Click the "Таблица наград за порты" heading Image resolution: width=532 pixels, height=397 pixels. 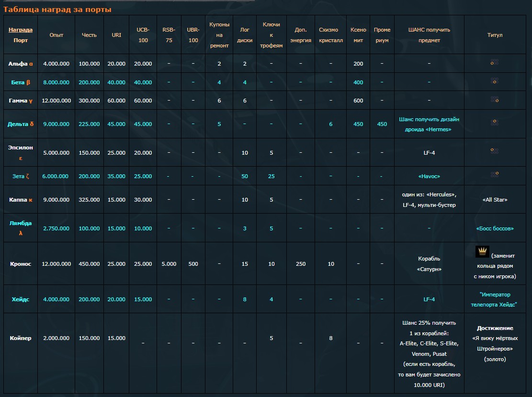[57, 9]
